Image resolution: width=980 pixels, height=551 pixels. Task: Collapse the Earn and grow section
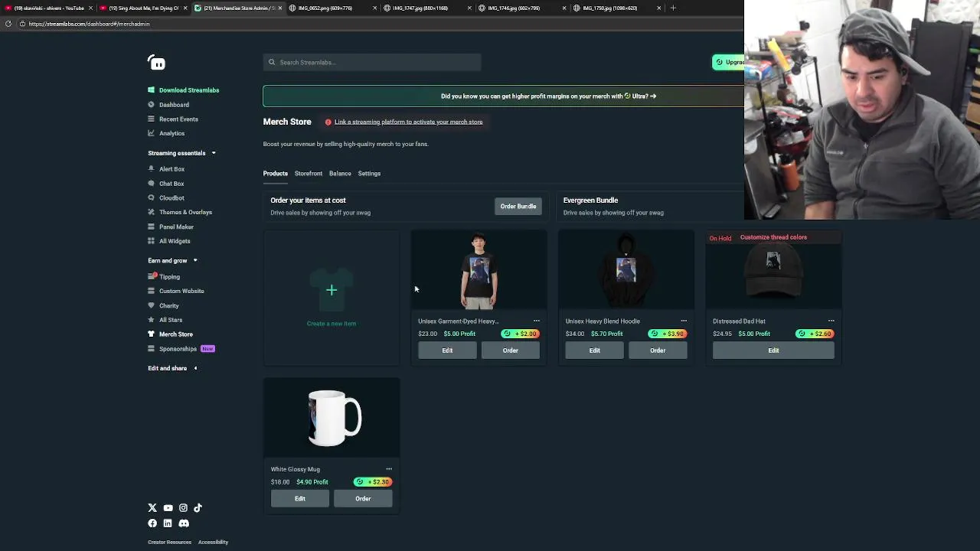[195, 261]
